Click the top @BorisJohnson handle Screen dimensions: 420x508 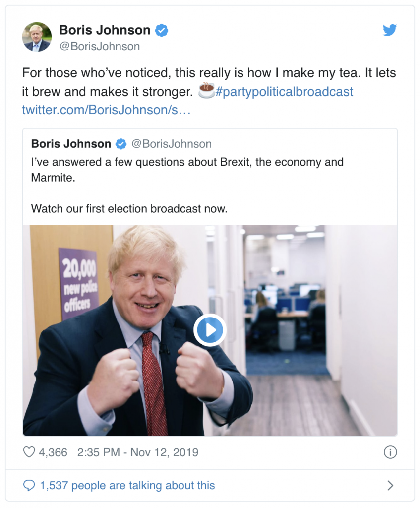99,46
